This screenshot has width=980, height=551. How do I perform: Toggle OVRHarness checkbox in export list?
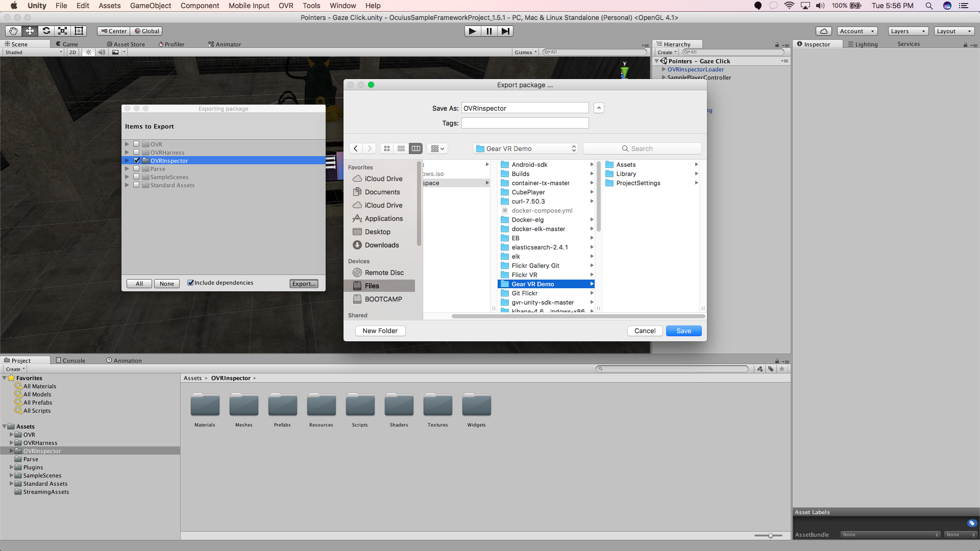coord(136,153)
